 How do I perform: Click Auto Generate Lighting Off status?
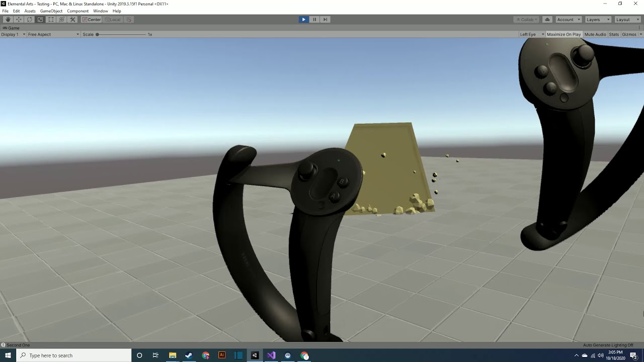608,345
